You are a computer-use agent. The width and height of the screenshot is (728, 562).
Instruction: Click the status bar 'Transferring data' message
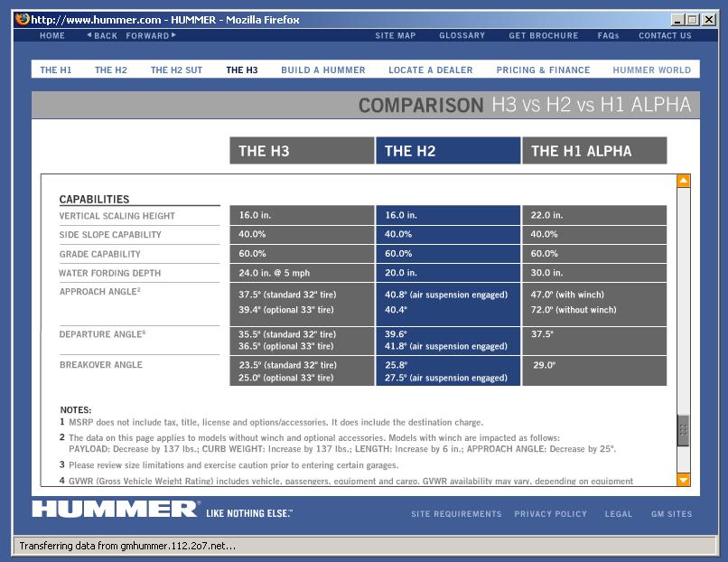point(127,546)
